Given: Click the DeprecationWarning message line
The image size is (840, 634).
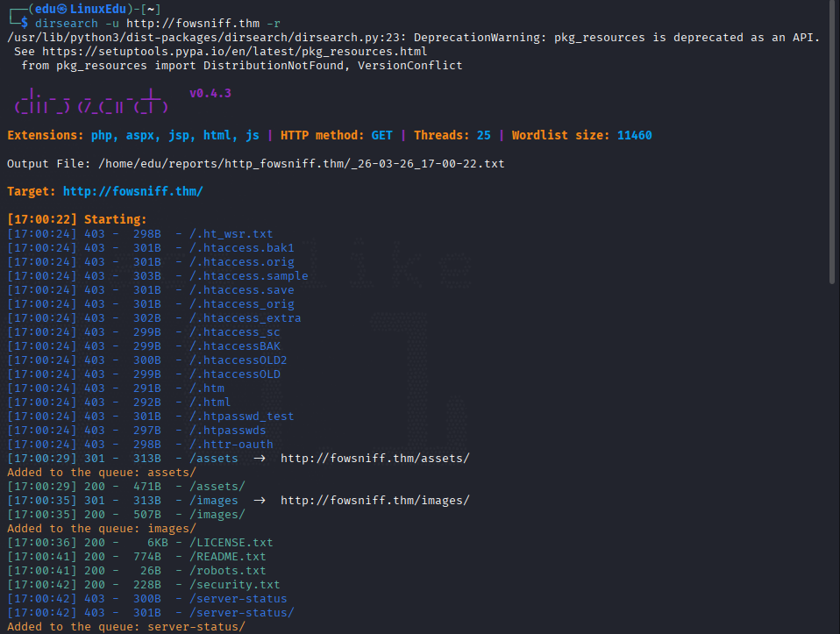Looking at the screenshot, I should [x=413, y=38].
